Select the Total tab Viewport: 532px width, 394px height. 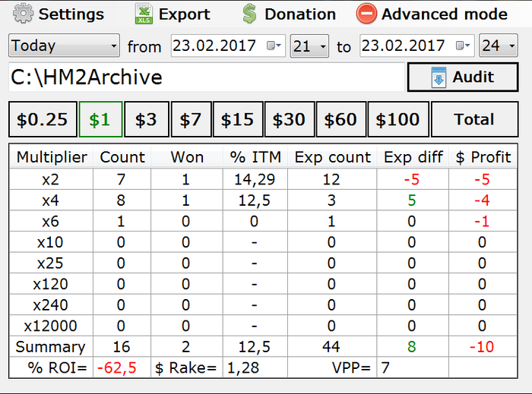[475, 119]
